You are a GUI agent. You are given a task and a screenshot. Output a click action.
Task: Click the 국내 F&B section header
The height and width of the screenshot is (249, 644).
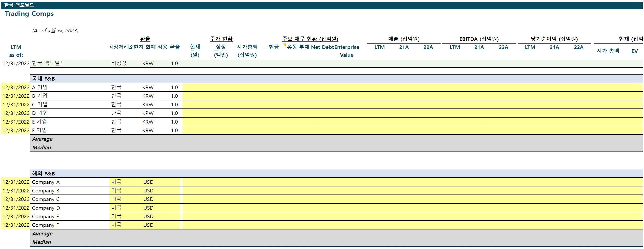point(43,79)
